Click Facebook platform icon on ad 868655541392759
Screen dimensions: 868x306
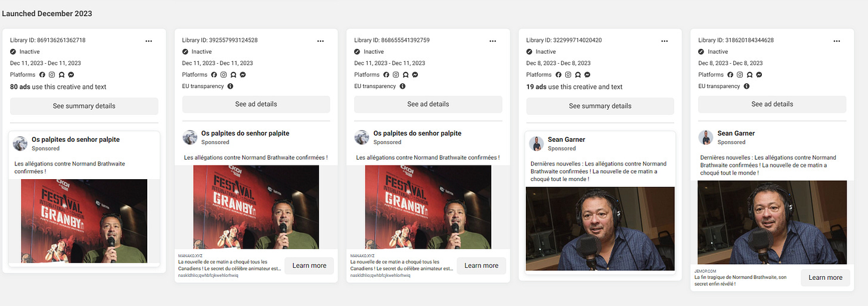pyautogui.click(x=386, y=75)
